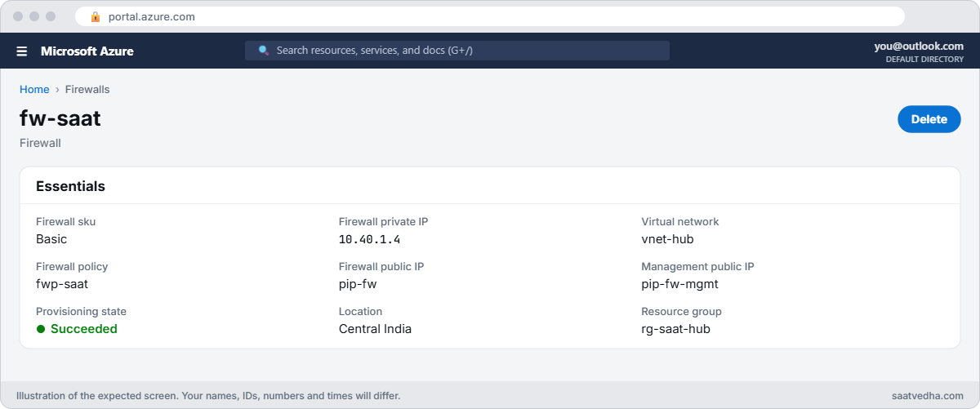Click the DEFAULT DIRECTORY label

point(924,60)
